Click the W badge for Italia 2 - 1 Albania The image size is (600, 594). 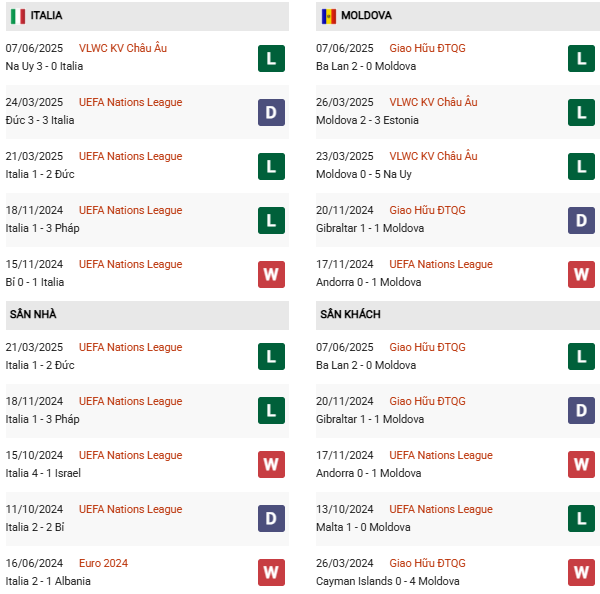coord(271,573)
